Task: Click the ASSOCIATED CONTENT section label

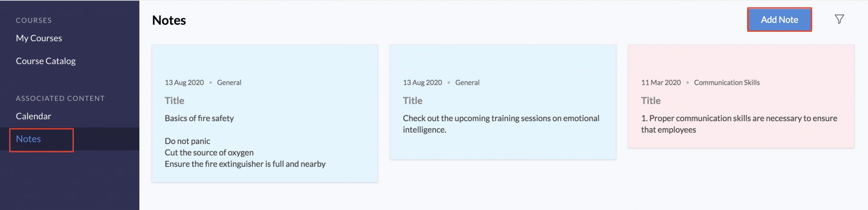Action: [60, 99]
